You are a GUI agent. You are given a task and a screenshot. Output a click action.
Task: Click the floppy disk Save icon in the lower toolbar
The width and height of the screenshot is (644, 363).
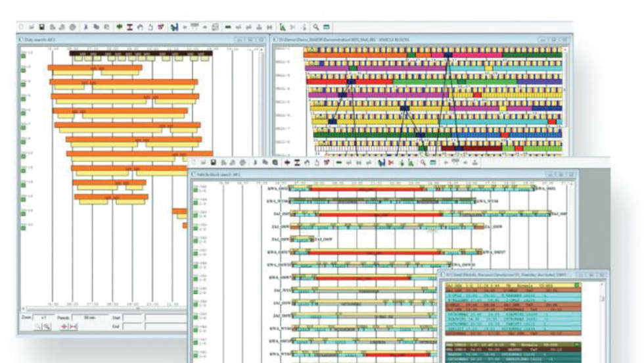[214, 162]
